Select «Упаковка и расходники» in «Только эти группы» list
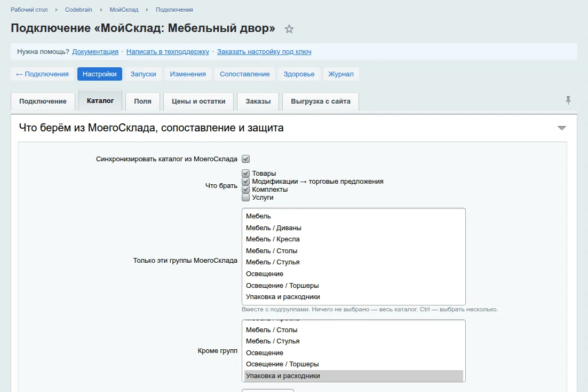Screen dimensions: 588x392 coord(354,297)
